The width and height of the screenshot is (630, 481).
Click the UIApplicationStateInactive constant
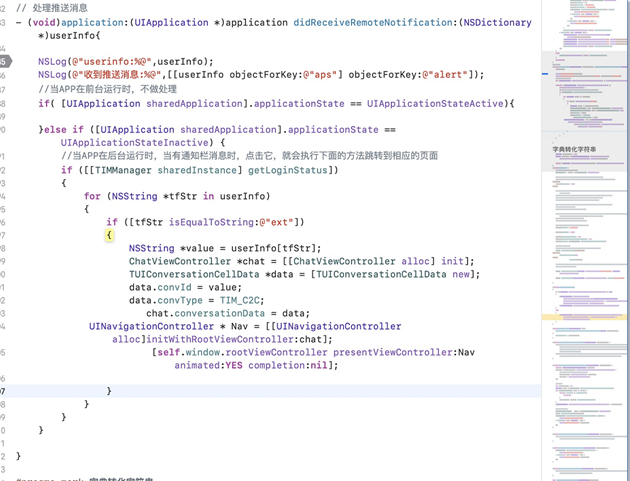(135, 143)
